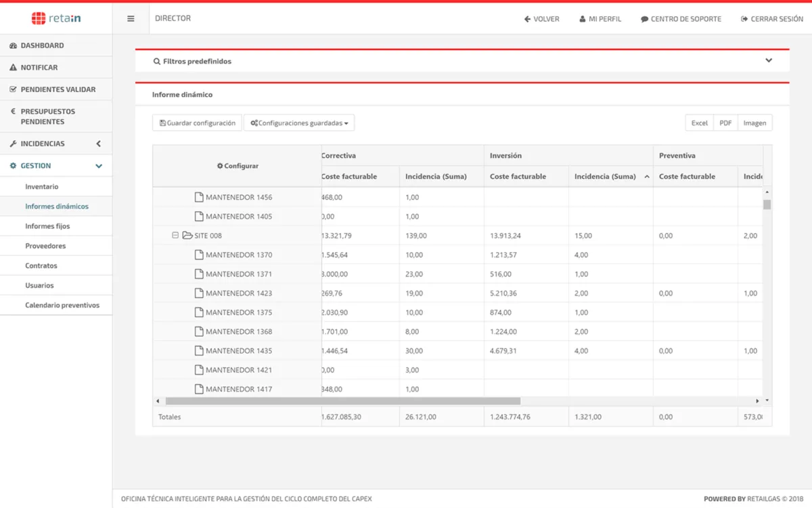Expand INCIDENCIAS sidebar menu

tap(56, 144)
